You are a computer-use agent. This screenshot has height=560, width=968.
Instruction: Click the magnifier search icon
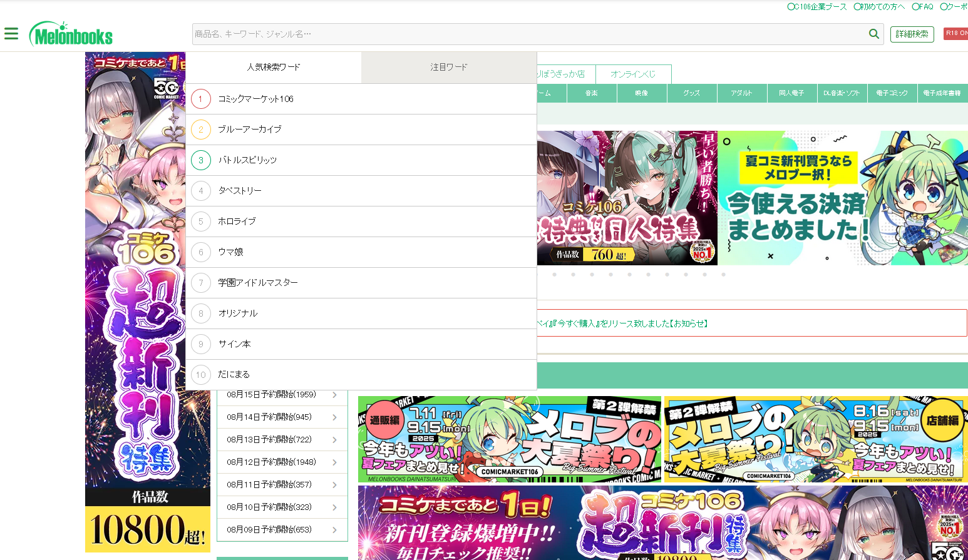point(874,34)
